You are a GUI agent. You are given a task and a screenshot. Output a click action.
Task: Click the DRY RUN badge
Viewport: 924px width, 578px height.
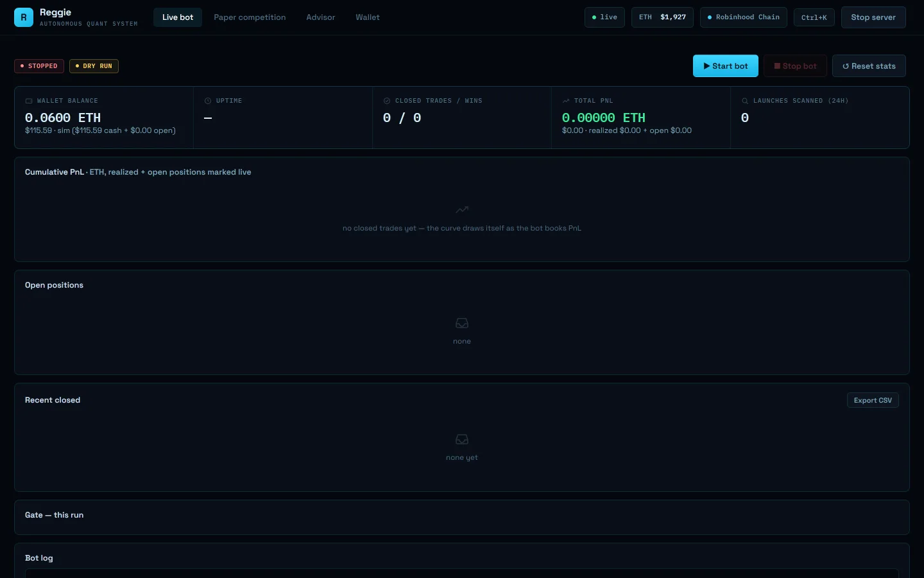[94, 66]
